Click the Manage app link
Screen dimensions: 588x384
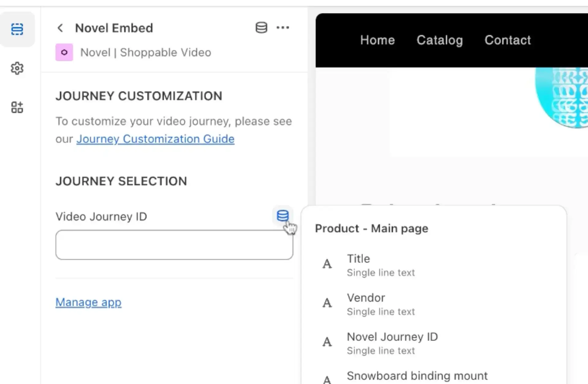pos(88,303)
